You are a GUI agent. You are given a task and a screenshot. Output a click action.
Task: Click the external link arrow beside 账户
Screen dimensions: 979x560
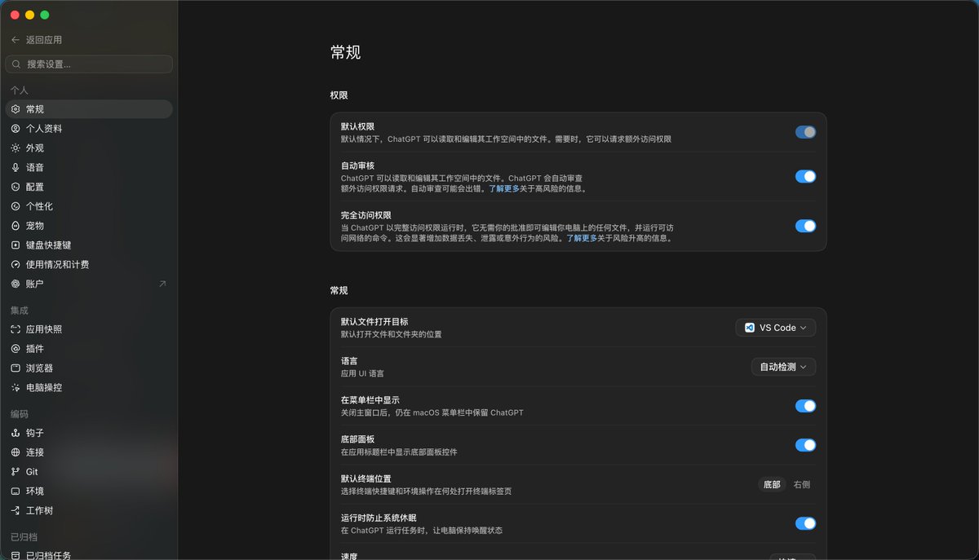pyautogui.click(x=162, y=284)
